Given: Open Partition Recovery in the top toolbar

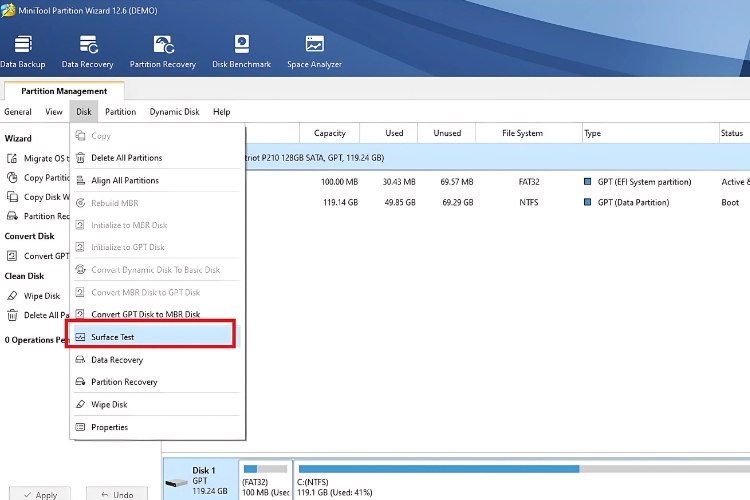Looking at the screenshot, I should pos(162,52).
